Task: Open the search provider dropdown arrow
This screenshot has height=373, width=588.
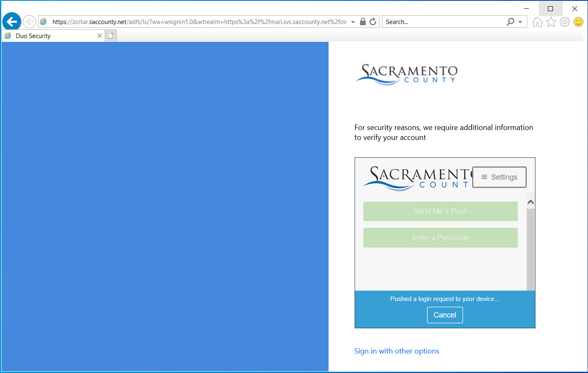Action: 520,22
